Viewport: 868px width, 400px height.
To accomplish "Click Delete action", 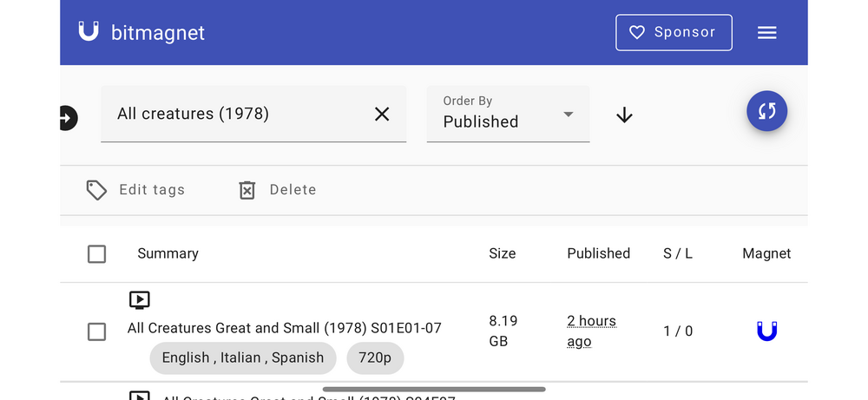I will [278, 190].
